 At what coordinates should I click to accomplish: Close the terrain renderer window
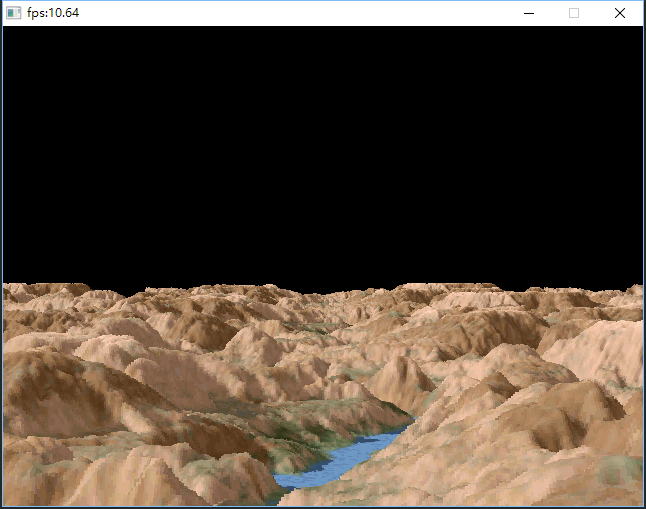tap(620, 13)
